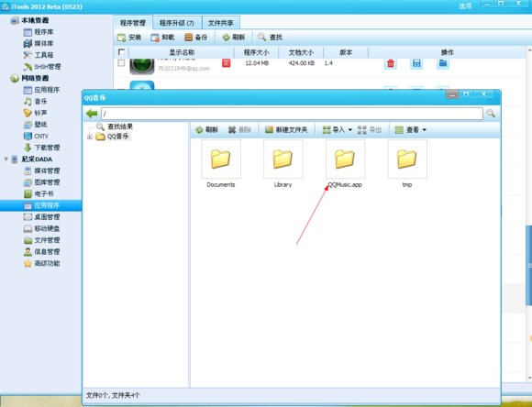Tick the checkbox of the 12.04 MB app row
The height and width of the screenshot is (407, 532).
click(121, 63)
